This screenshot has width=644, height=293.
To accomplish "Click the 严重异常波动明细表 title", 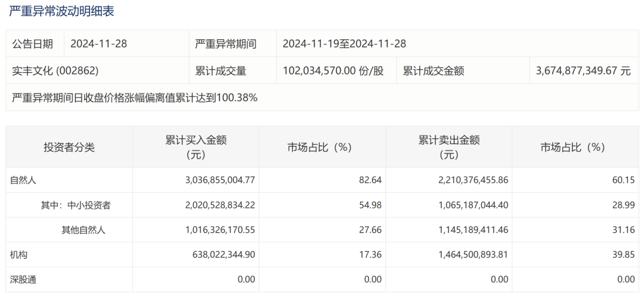I will 62,11.
